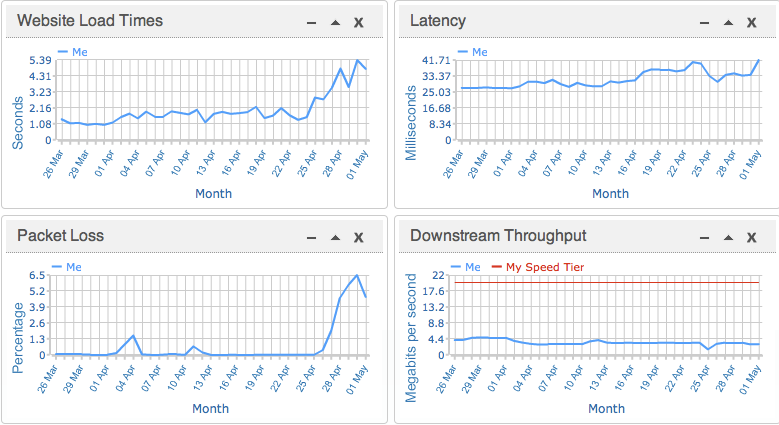Click the 22 value on Megabits axis
The image size is (779, 425).
coord(438,275)
